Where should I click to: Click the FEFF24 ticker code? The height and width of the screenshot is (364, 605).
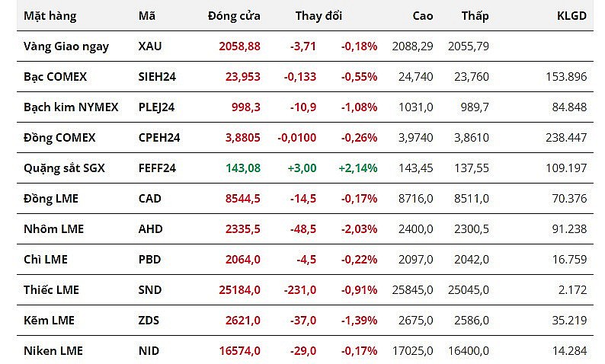[157, 168]
